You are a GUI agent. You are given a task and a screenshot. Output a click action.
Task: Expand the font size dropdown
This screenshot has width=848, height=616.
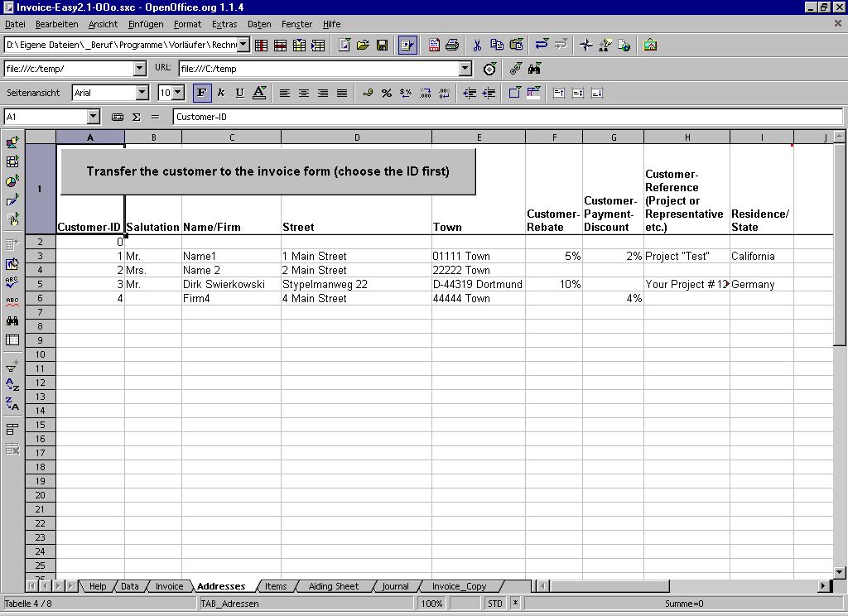click(178, 94)
